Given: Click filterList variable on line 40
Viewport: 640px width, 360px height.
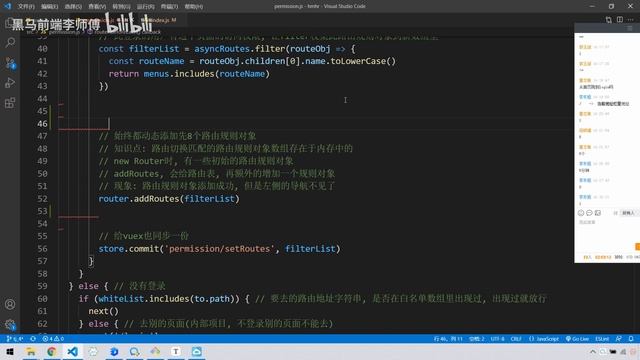Looking at the screenshot, I should (x=154, y=49).
